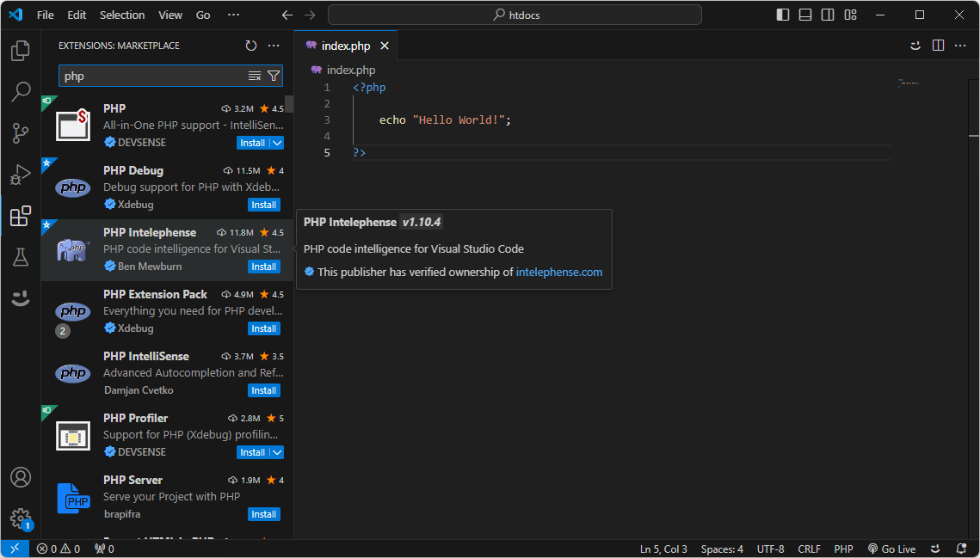980x558 pixels.
Task: Toggle the primary side bar layout
Action: (x=782, y=15)
